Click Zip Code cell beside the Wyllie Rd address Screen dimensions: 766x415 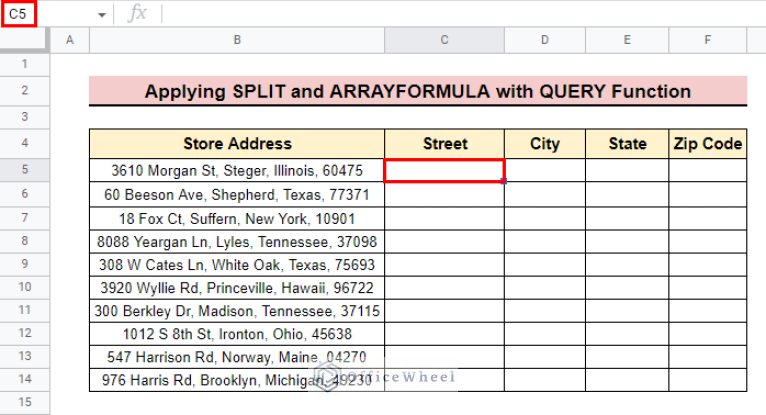[x=707, y=288]
